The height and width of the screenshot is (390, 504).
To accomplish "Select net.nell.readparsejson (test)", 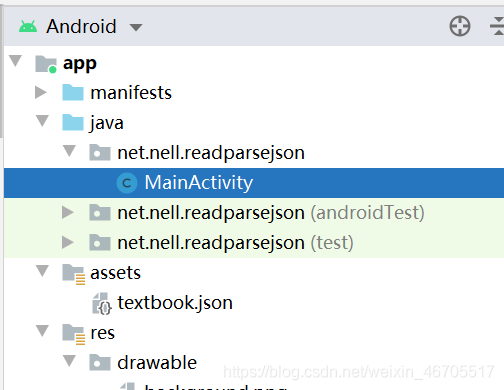I will pyautogui.click(x=235, y=243).
